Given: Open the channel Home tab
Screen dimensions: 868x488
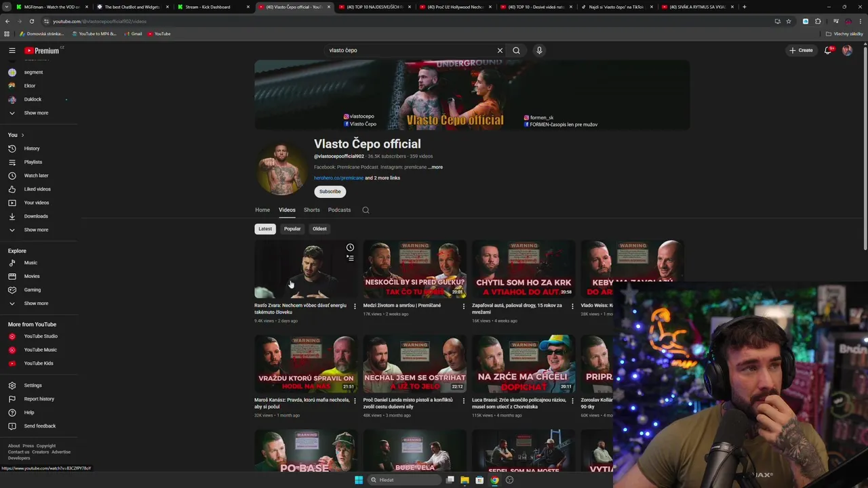Looking at the screenshot, I should pyautogui.click(x=262, y=210).
